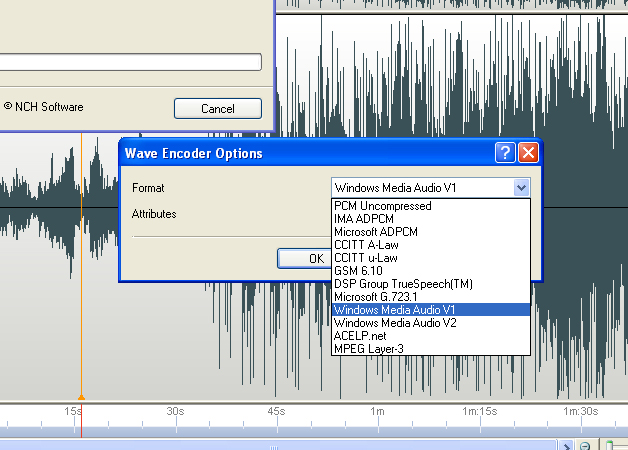
Task: Collapse the Format dropdown arrow
Action: (521, 188)
